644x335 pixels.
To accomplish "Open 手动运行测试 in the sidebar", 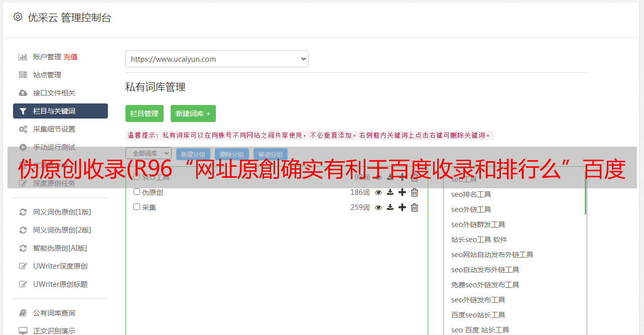I will (54, 147).
